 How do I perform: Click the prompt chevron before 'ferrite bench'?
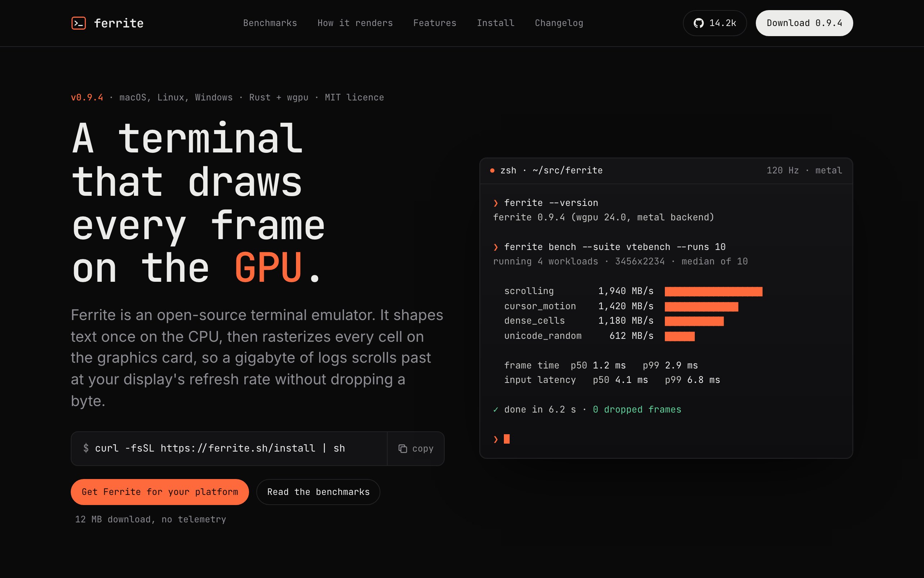tap(496, 247)
